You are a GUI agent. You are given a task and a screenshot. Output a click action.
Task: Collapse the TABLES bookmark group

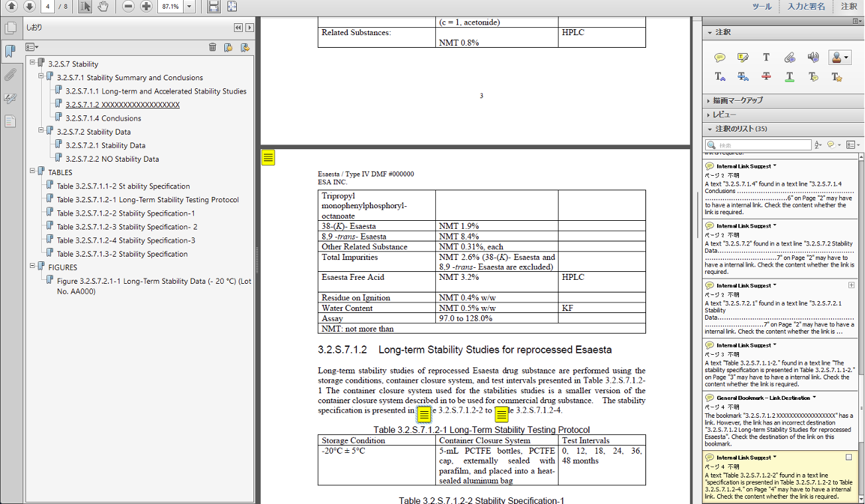(32, 172)
